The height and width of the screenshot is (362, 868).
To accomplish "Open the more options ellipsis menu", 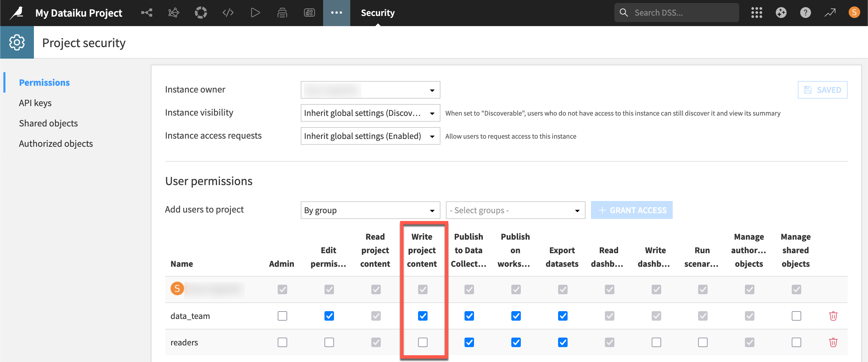I will [336, 13].
